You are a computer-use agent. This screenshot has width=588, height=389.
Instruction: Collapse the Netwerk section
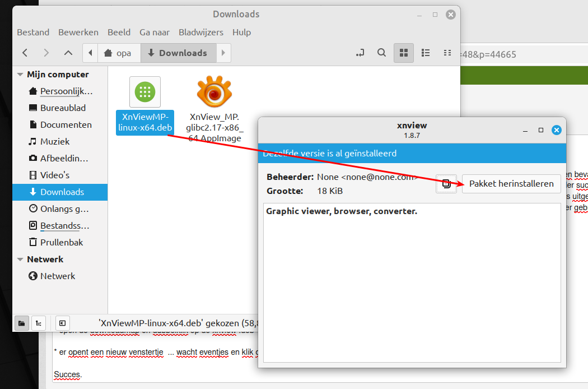click(x=20, y=260)
